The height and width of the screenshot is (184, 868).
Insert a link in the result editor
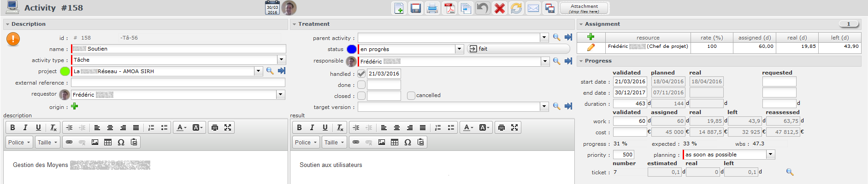[x=356, y=142]
